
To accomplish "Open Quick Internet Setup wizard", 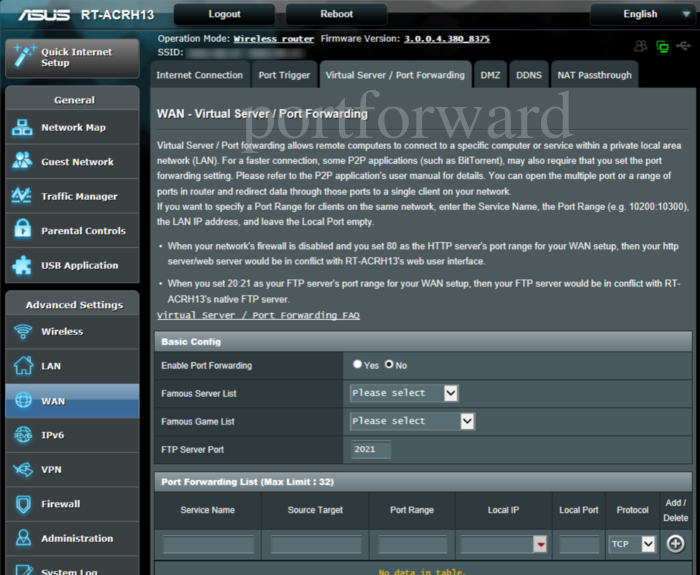I will 72,57.
